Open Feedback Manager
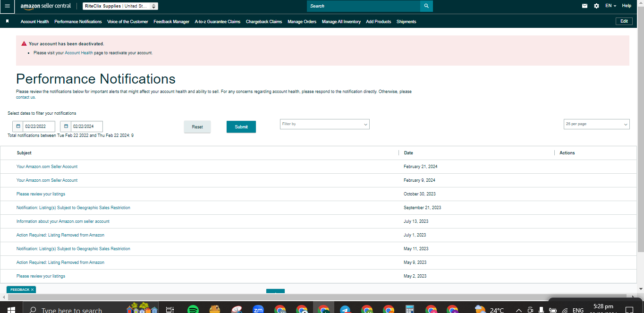This screenshot has height=313, width=644. click(171, 22)
